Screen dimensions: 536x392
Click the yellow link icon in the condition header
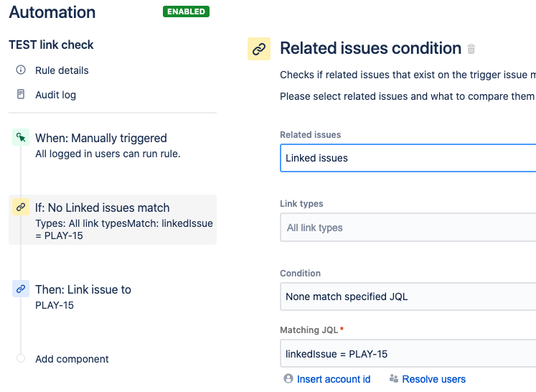(x=259, y=49)
